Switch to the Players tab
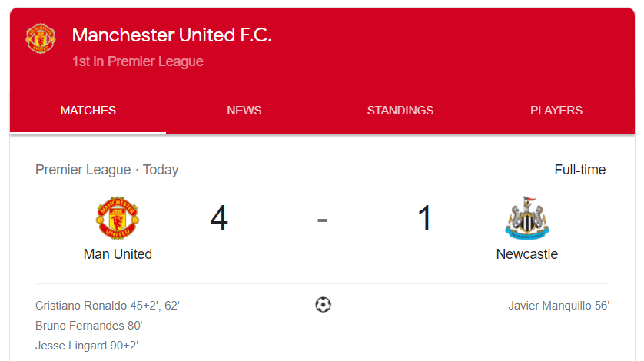644x361 pixels. coord(556,111)
